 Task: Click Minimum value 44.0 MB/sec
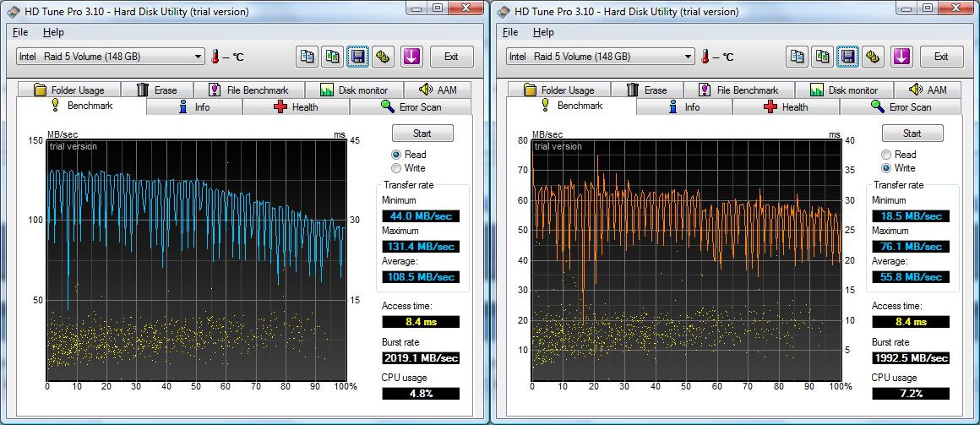pyautogui.click(x=421, y=216)
